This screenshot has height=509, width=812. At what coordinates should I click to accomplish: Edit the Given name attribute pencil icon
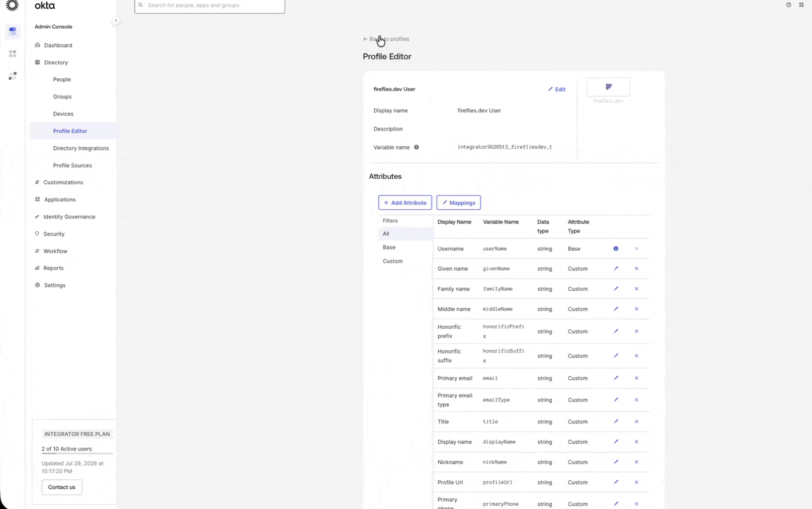(616, 268)
